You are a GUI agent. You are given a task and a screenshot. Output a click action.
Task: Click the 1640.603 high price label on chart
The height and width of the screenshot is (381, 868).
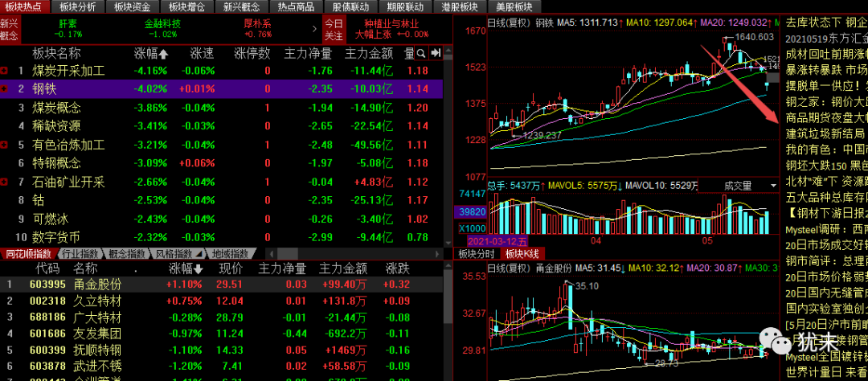click(x=755, y=37)
